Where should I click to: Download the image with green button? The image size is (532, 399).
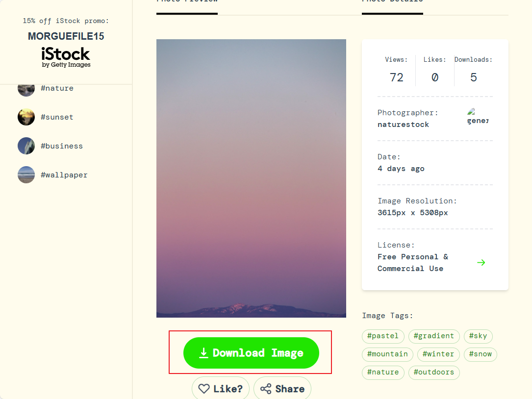coord(251,353)
